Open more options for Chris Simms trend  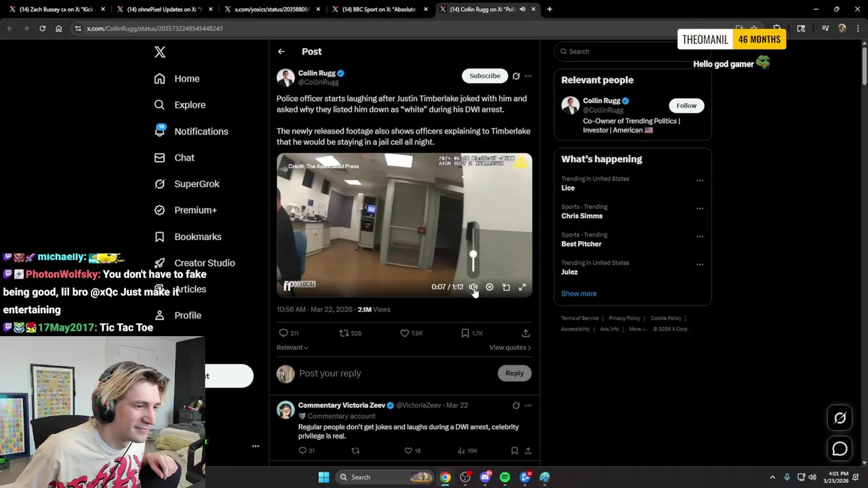click(700, 209)
